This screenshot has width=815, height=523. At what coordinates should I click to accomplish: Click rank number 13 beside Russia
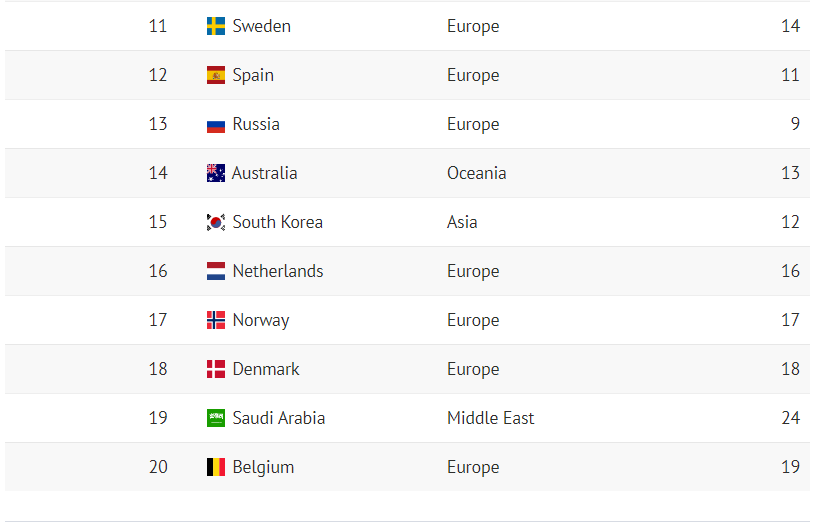click(158, 124)
